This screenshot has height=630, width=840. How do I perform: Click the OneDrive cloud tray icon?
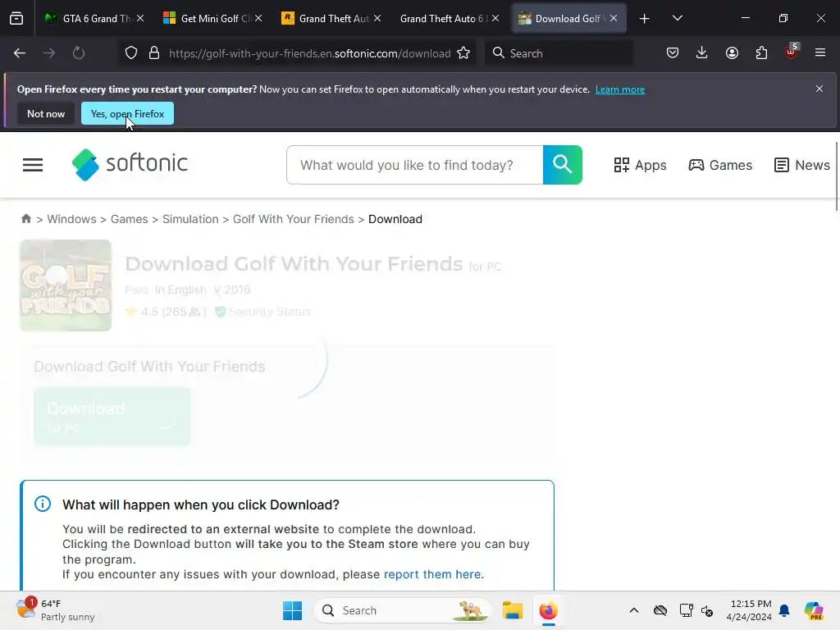(x=660, y=610)
